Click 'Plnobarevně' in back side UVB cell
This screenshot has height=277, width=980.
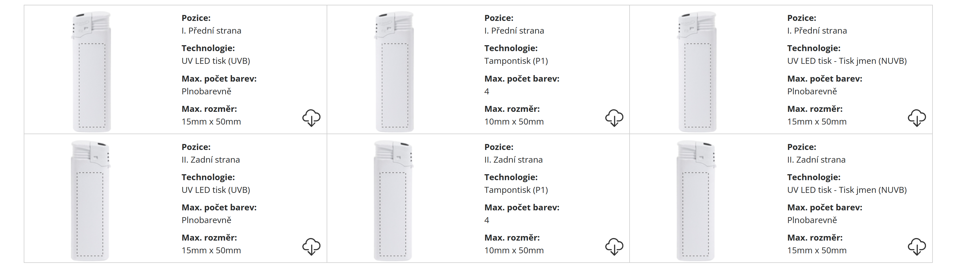pos(206,220)
